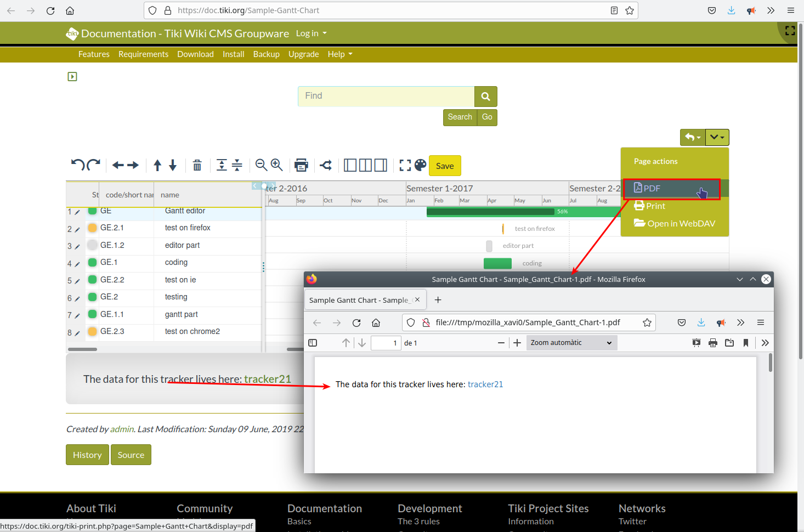Choose Open in WebDAV

[x=675, y=224]
